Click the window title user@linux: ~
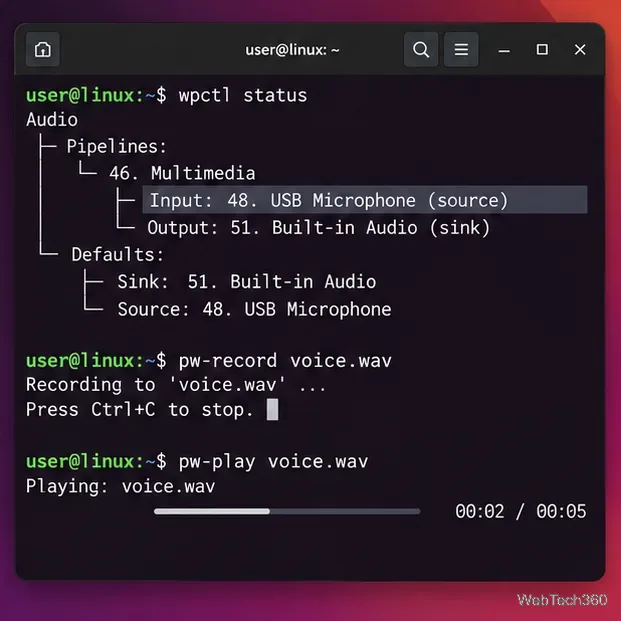621x621 pixels. click(x=292, y=50)
